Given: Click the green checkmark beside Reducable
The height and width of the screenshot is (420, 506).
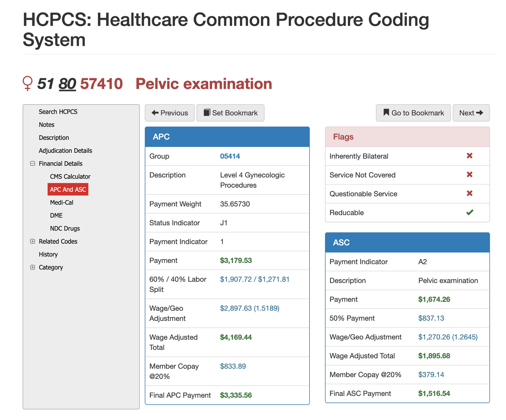Looking at the screenshot, I should (x=469, y=213).
